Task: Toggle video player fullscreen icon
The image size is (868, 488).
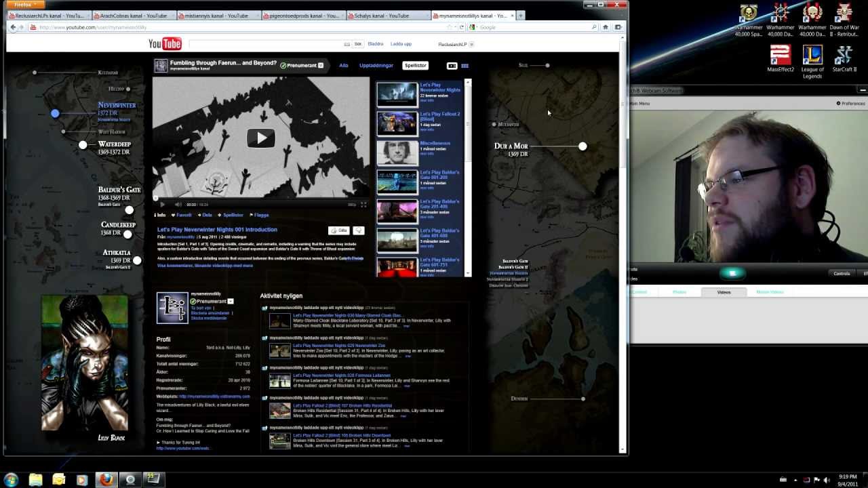Action: (x=363, y=204)
